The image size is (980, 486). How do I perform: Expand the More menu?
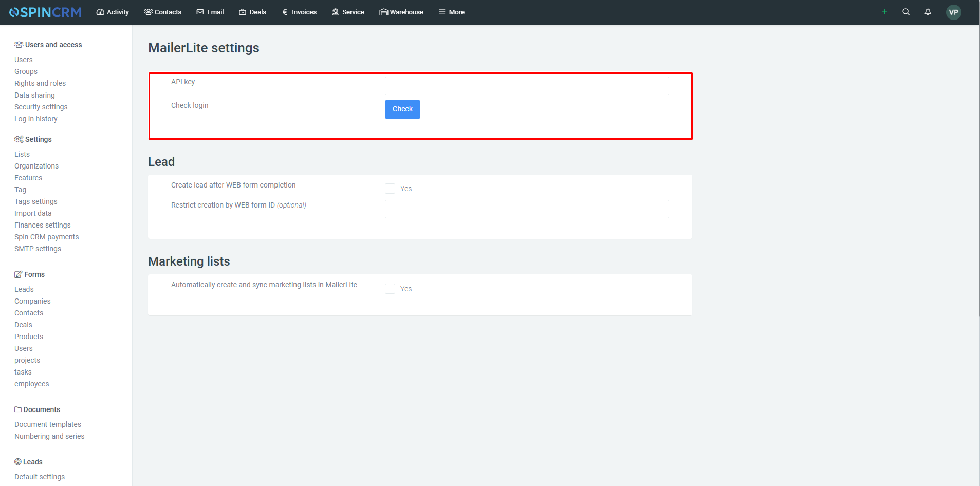coord(451,12)
